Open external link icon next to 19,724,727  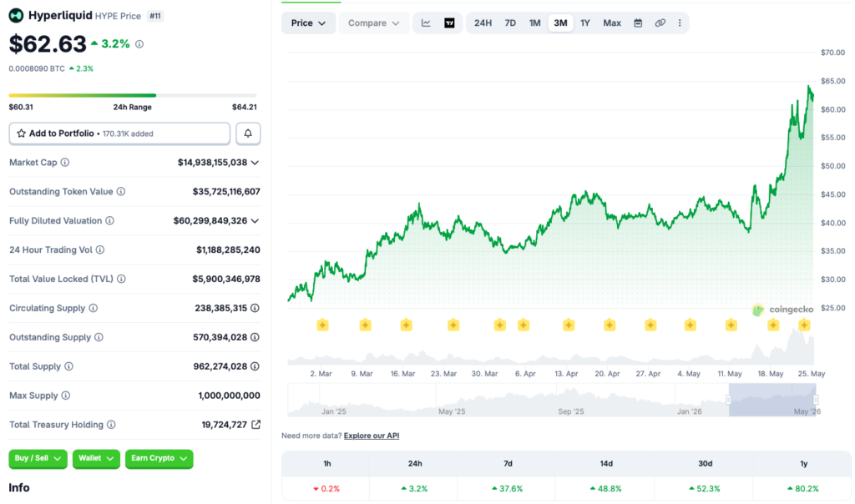pyautogui.click(x=255, y=425)
